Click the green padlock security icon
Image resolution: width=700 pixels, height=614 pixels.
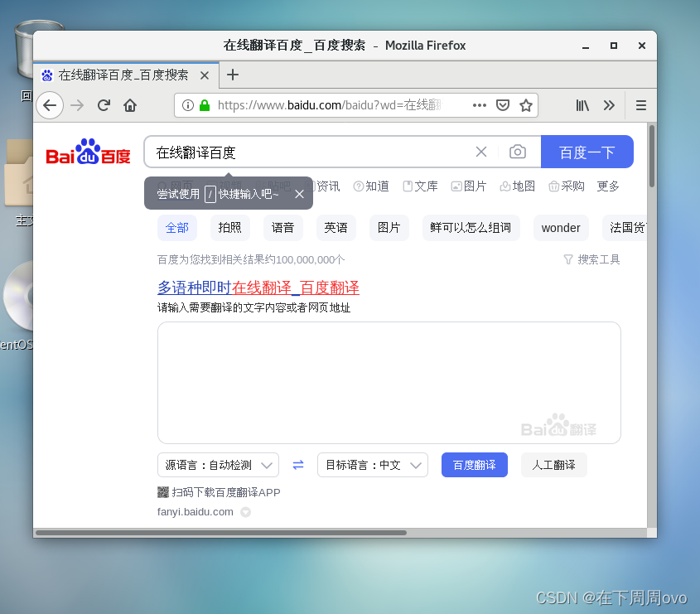[x=205, y=105]
